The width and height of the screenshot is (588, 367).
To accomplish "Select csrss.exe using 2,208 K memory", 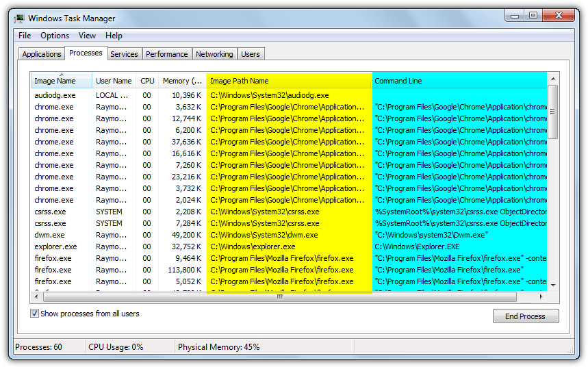I will click(289, 212).
